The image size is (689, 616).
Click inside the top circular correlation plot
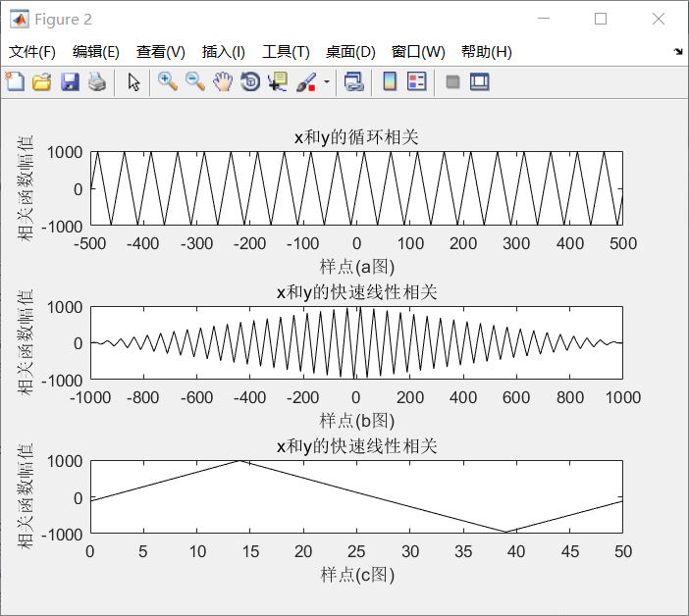tap(356, 188)
